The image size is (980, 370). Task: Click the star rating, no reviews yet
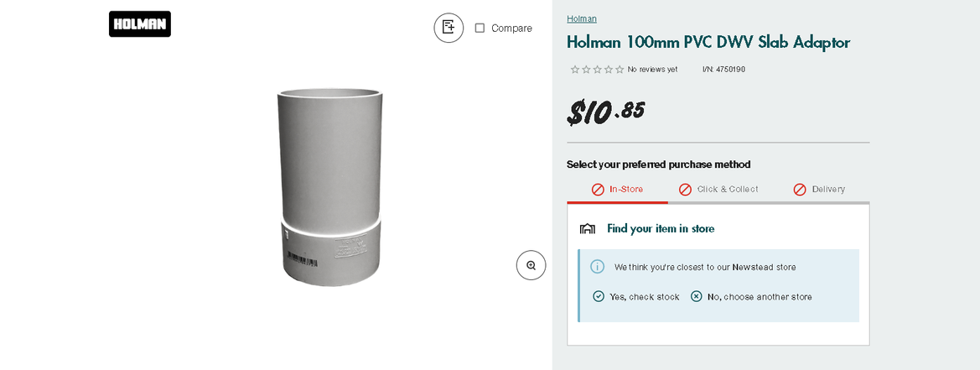click(x=597, y=70)
